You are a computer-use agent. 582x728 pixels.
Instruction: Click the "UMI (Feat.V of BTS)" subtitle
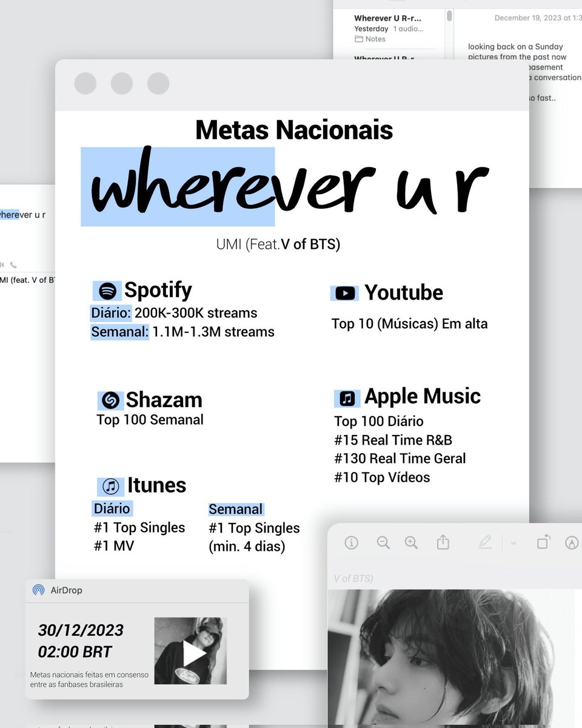tap(278, 244)
